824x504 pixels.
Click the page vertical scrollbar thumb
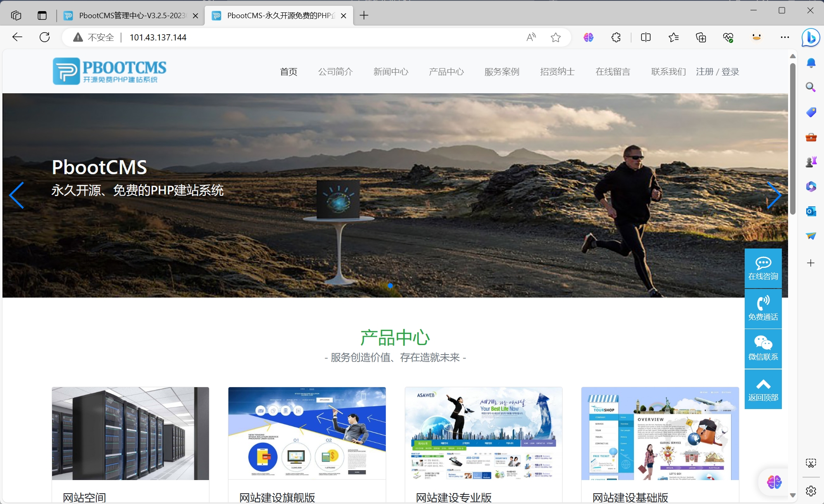click(792, 138)
